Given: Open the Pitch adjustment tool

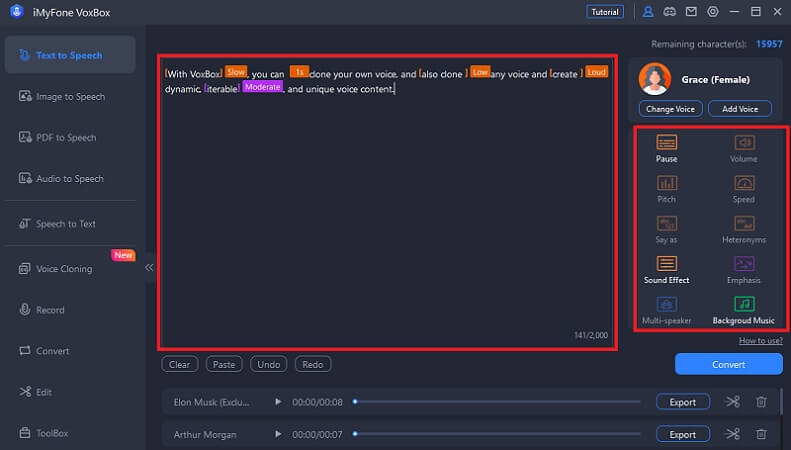Looking at the screenshot, I should click(666, 183).
